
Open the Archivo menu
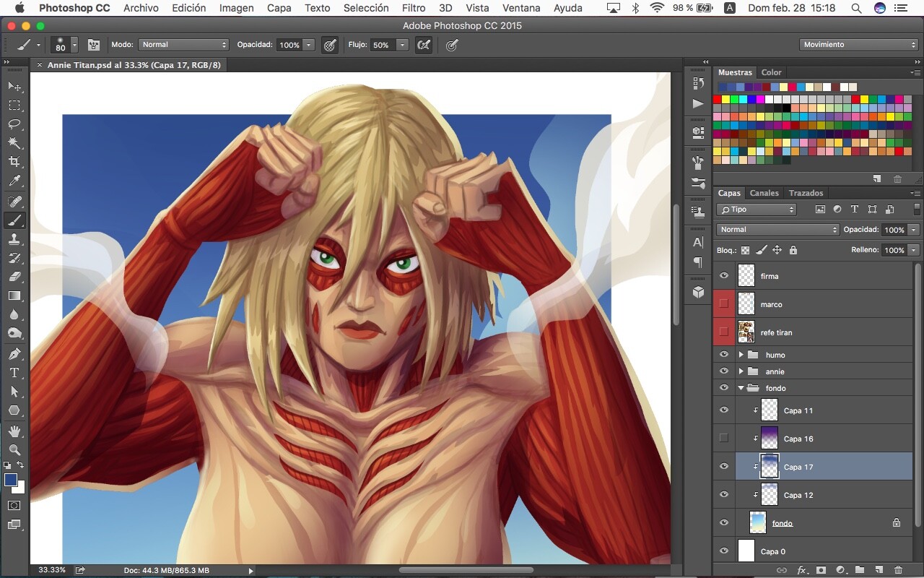(141, 8)
